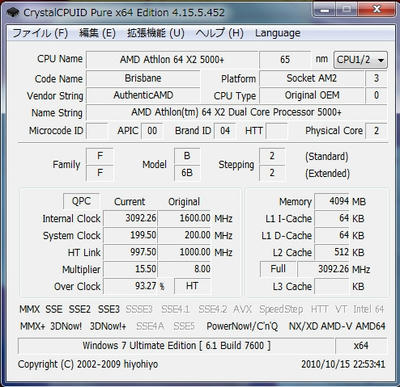The image size is (400, 387).
Task: Close the CrystalCPUID window
Action: tap(376, 10)
